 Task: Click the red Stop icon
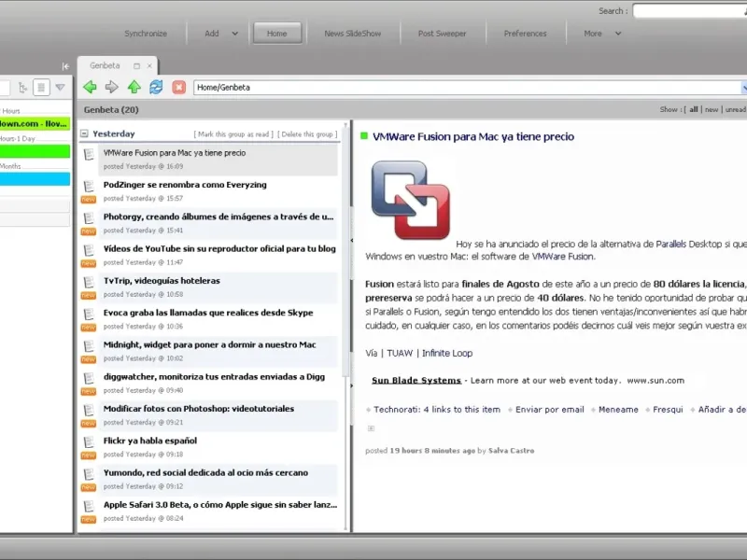[178, 87]
